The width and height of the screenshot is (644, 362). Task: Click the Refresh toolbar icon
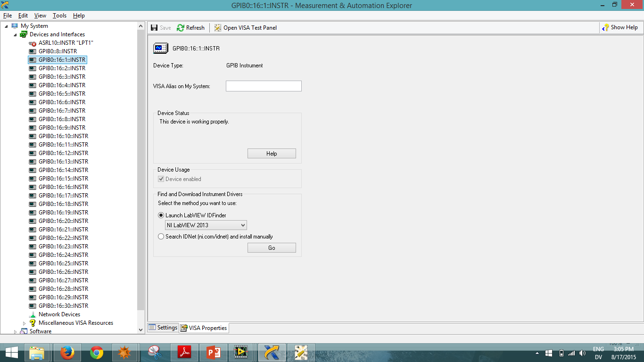(x=181, y=28)
